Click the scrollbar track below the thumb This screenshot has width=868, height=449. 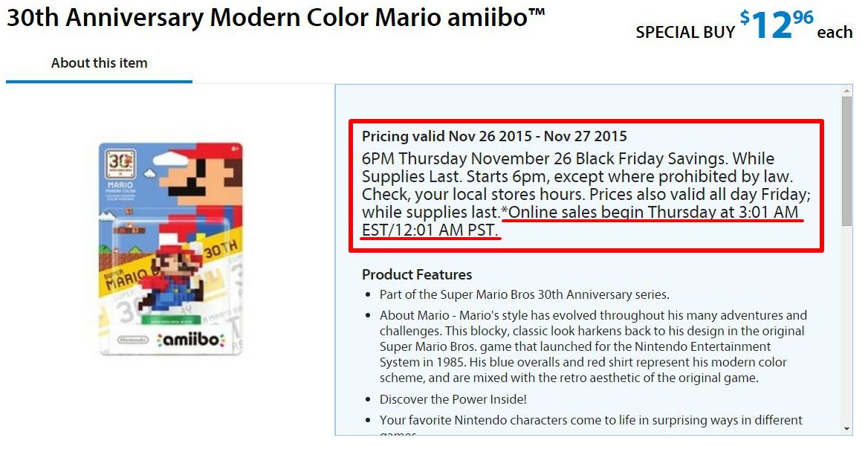coord(847,325)
